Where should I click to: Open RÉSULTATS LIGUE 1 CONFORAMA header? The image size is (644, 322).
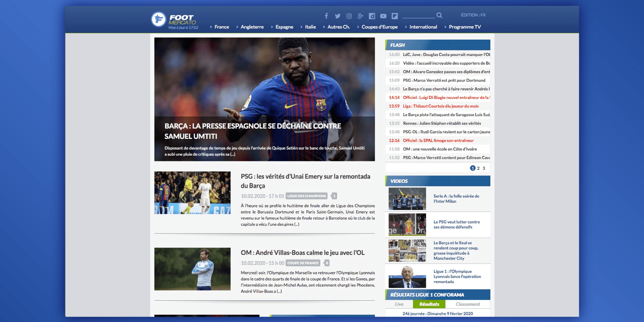(x=438, y=294)
